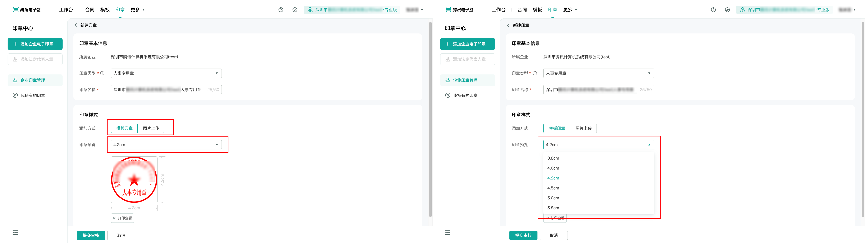
Task: Click the Tencent E-Sign logo in left screenshot
Action: click(x=27, y=10)
